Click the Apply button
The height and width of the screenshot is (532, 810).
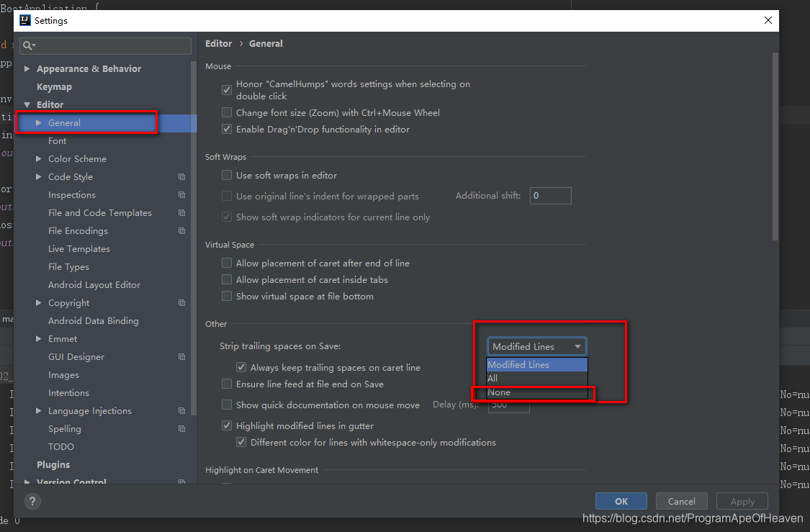742,502
